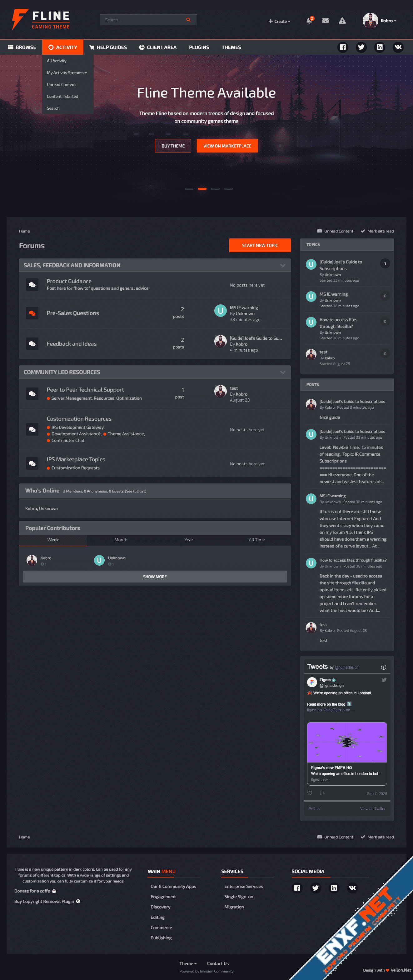Click the VK icon in navigation bar
This screenshot has height=980, width=413.
(398, 47)
